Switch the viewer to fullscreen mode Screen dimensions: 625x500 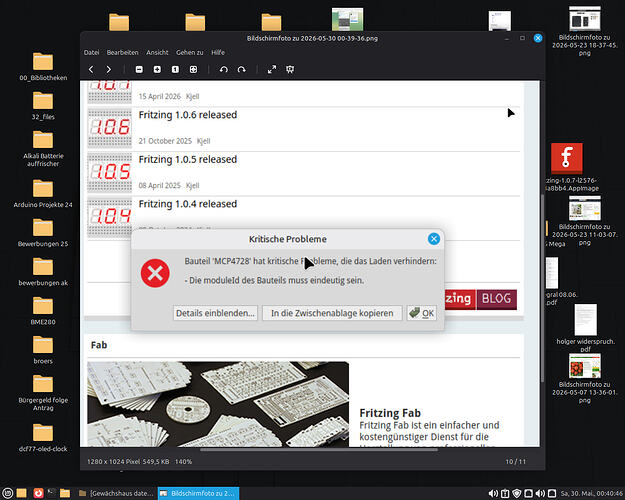pyautogui.click(x=272, y=69)
